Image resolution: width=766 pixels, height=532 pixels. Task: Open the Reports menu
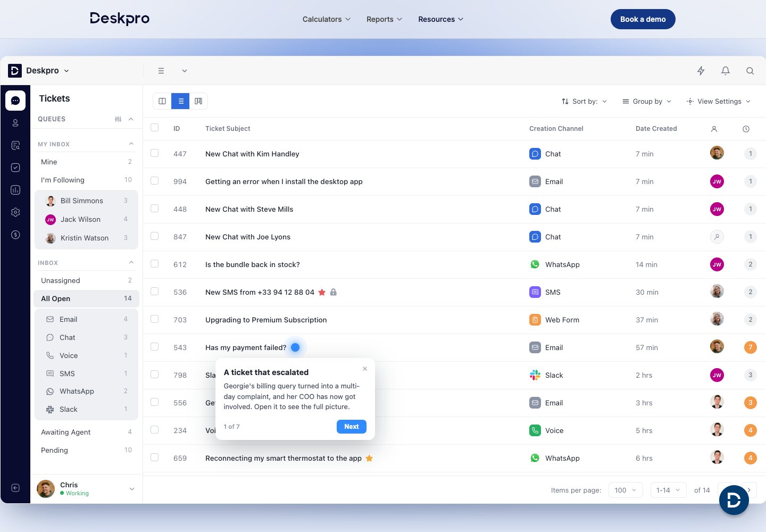pyautogui.click(x=384, y=19)
